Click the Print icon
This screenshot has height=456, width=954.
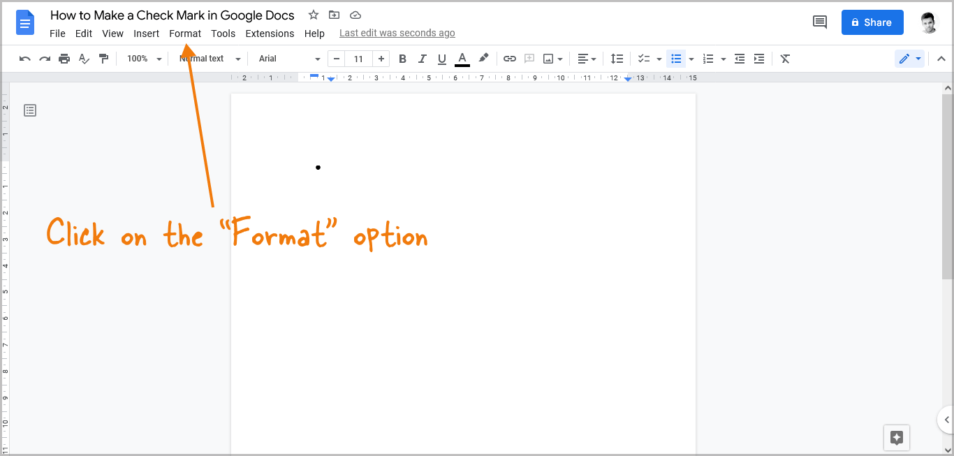64,59
